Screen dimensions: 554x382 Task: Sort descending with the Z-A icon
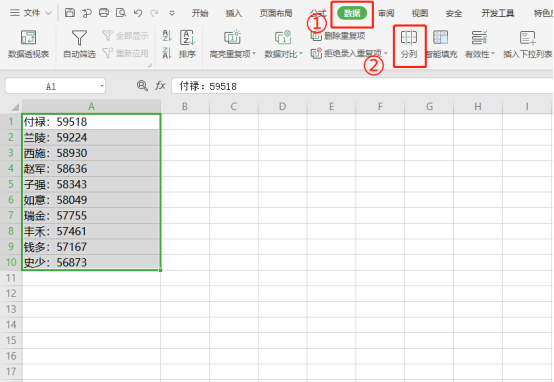(x=167, y=53)
